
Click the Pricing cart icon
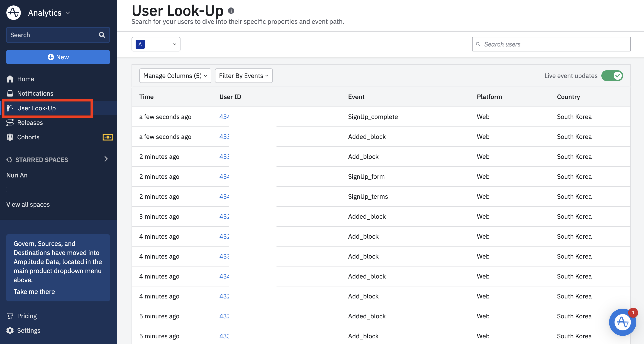pos(10,316)
